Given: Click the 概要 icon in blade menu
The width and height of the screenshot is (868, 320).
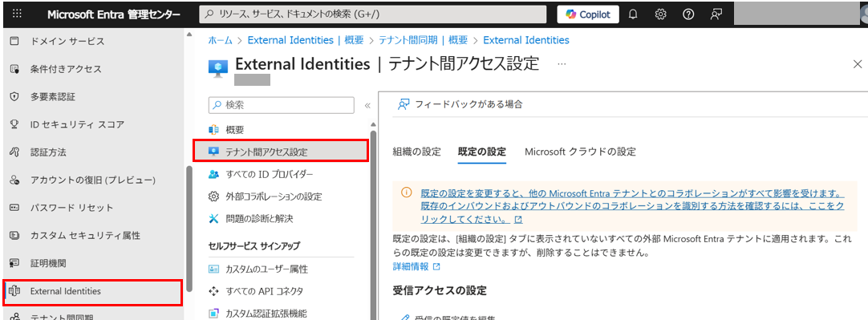Looking at the screenshot, I should pos(213,130).
